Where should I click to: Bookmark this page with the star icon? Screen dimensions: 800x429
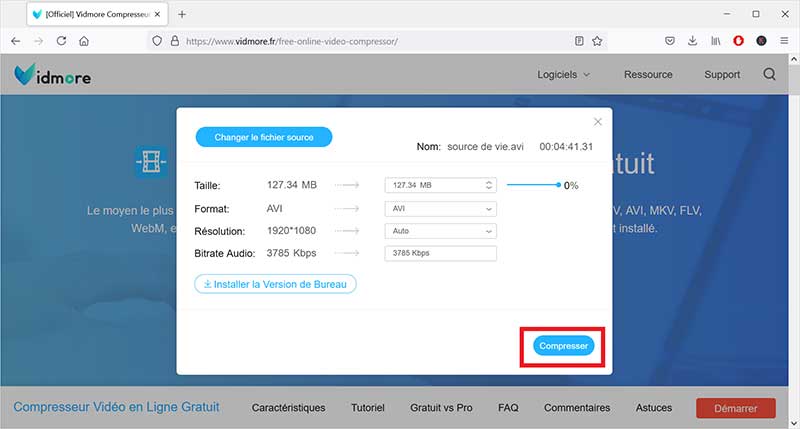point(597,41)
